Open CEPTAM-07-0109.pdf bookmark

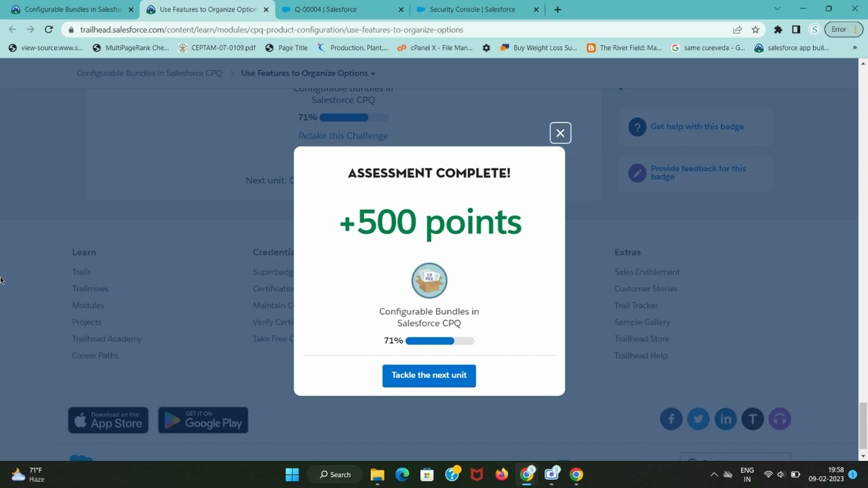coord(216,48)
